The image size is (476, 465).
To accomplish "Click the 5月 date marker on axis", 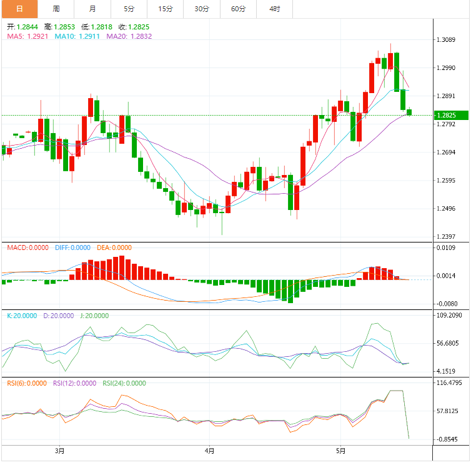I will pos(340,451).
